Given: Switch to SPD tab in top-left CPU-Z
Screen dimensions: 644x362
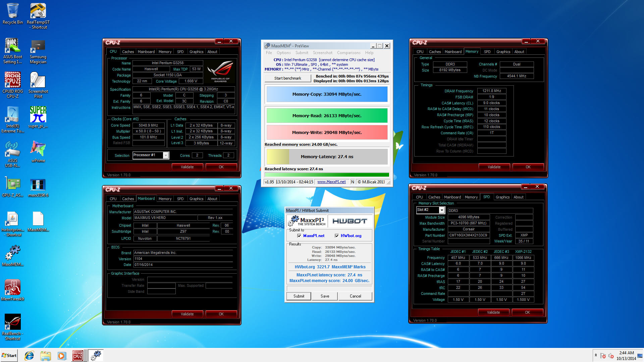Looking at the screenshot, I should 180,52.
